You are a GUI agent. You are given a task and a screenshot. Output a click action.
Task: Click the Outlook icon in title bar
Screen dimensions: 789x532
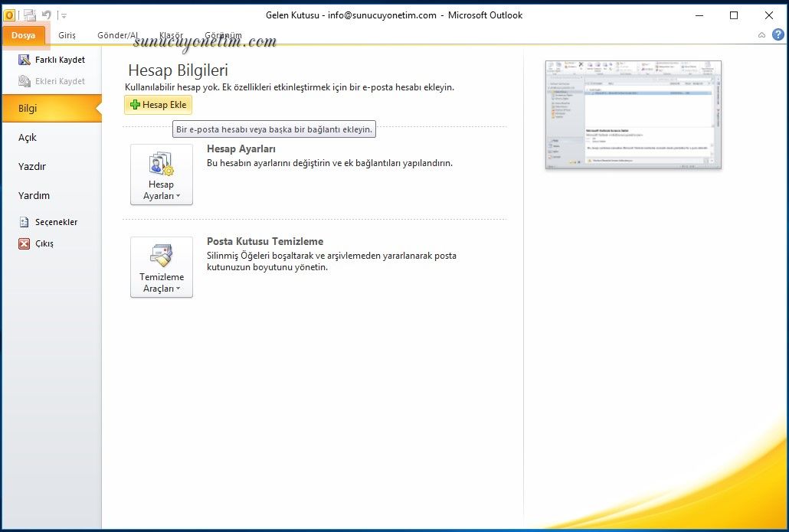(x=9, y=15)
